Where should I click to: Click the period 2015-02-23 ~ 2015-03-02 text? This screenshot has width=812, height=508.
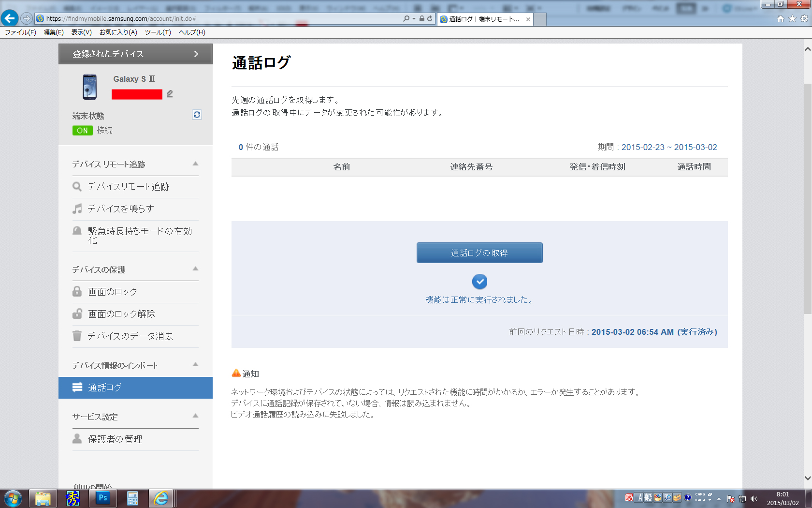[x=669, y=147]
